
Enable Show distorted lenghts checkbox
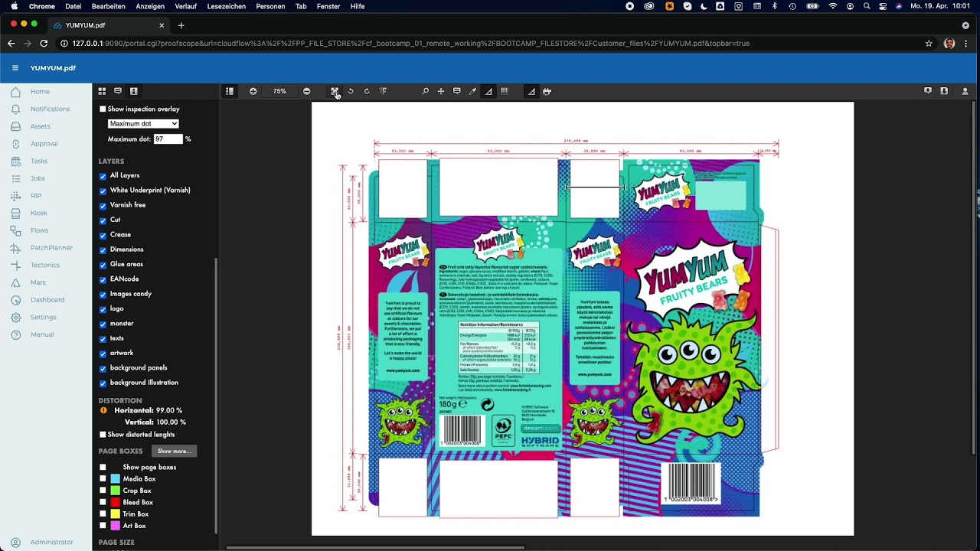(103, 435)
